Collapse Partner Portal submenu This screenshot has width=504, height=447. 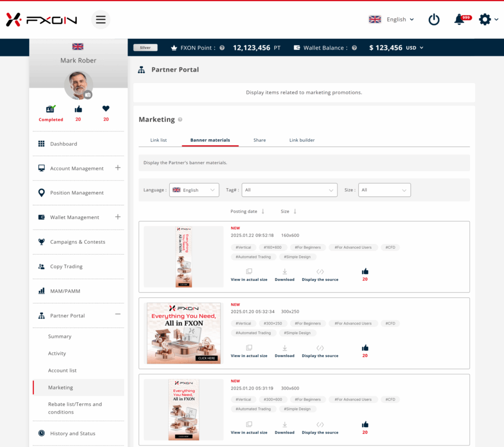point(118,314)
